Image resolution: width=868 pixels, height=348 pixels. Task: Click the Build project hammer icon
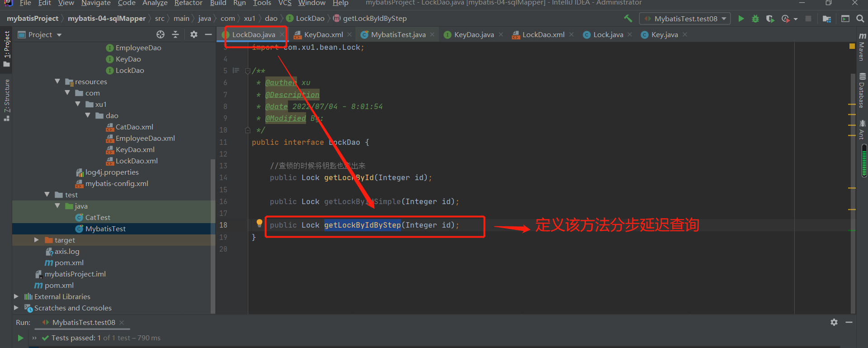pyautogui.click(x=628, y=19)
